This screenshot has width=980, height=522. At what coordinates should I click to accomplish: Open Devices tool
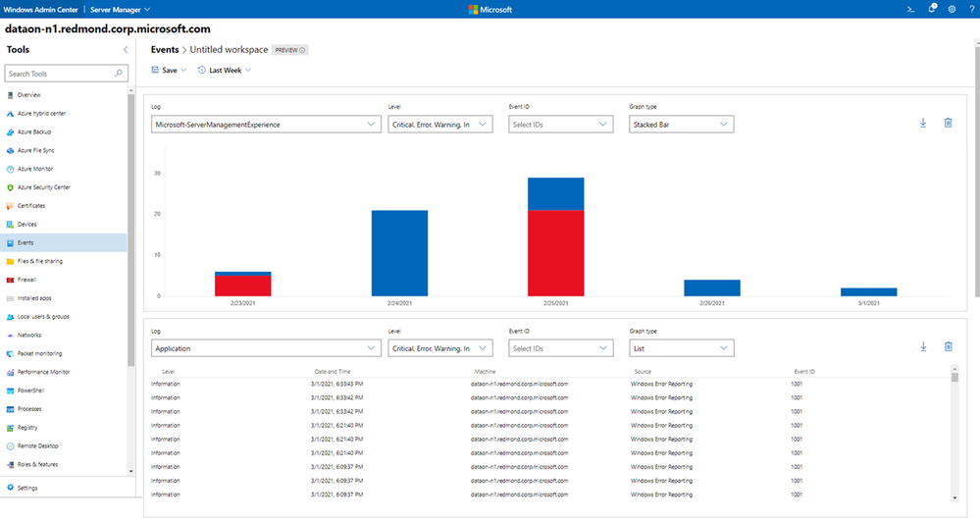pyautogui.click(x=26, y=225)
